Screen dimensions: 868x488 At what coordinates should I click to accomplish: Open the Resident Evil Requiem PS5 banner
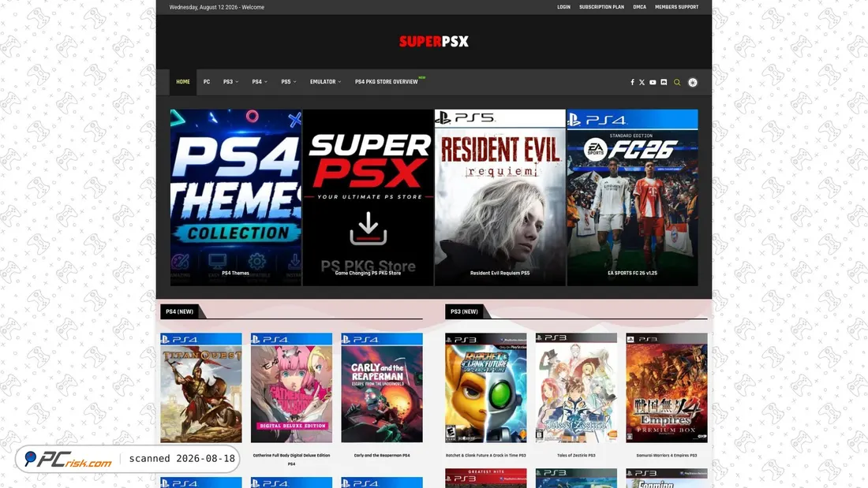tap(499, 198)
